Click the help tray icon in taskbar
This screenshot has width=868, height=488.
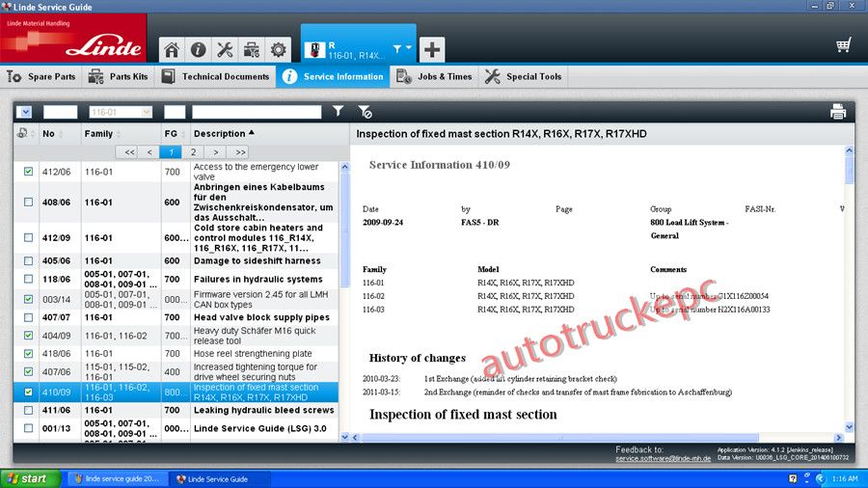click(x=793, y=478)
